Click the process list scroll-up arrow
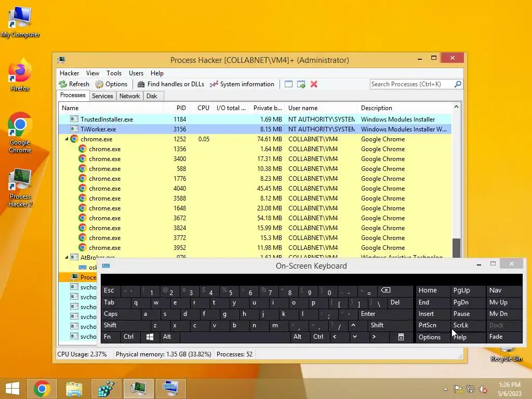Viewport: 532px width, 399px height. point(456,107)
